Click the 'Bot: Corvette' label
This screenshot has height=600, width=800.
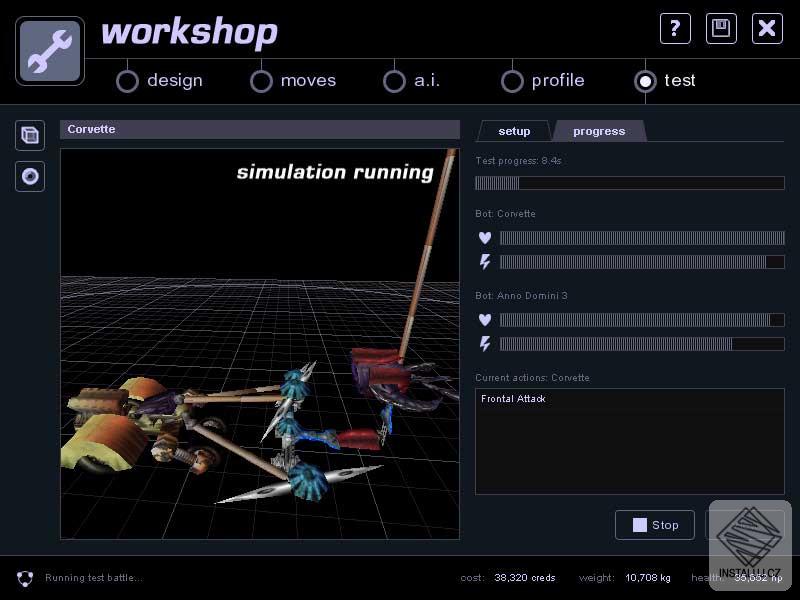505,214
